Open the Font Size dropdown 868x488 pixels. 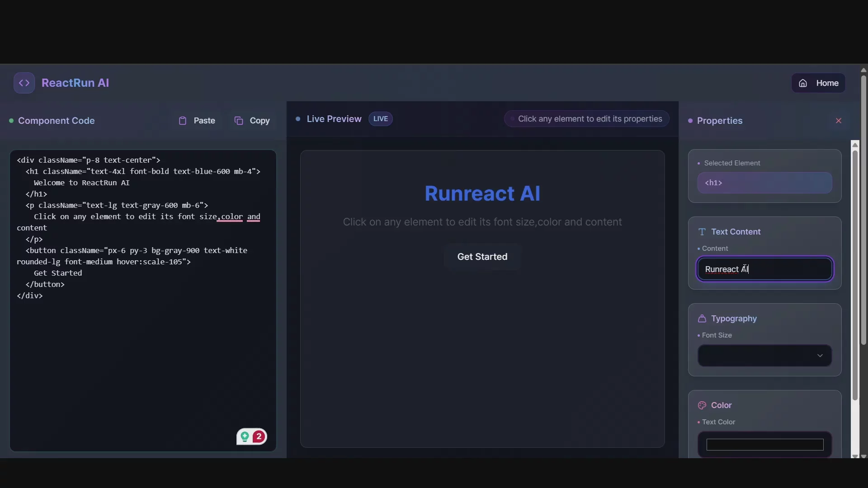(763, 356)
